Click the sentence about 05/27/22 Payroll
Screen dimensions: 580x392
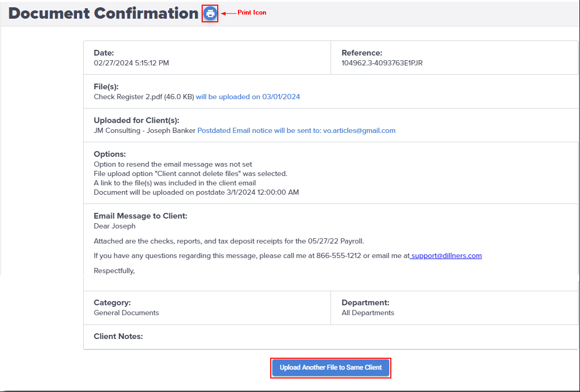(x=229, y=241)
